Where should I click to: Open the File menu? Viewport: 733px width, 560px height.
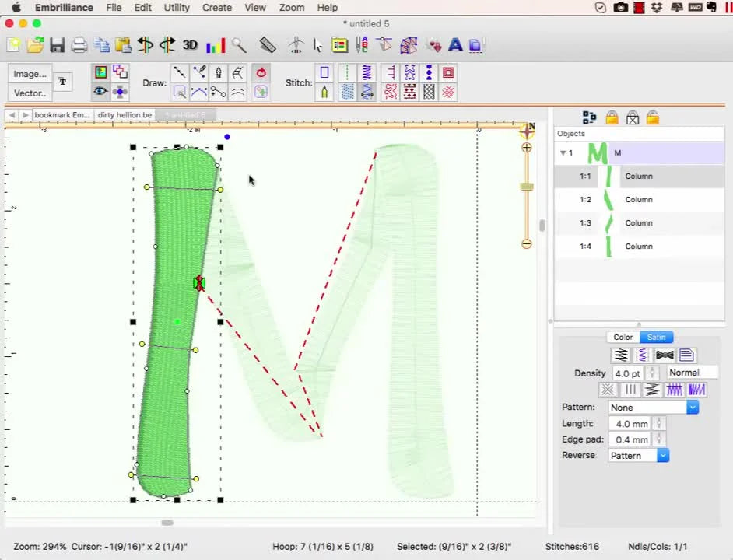click(114, 8)
